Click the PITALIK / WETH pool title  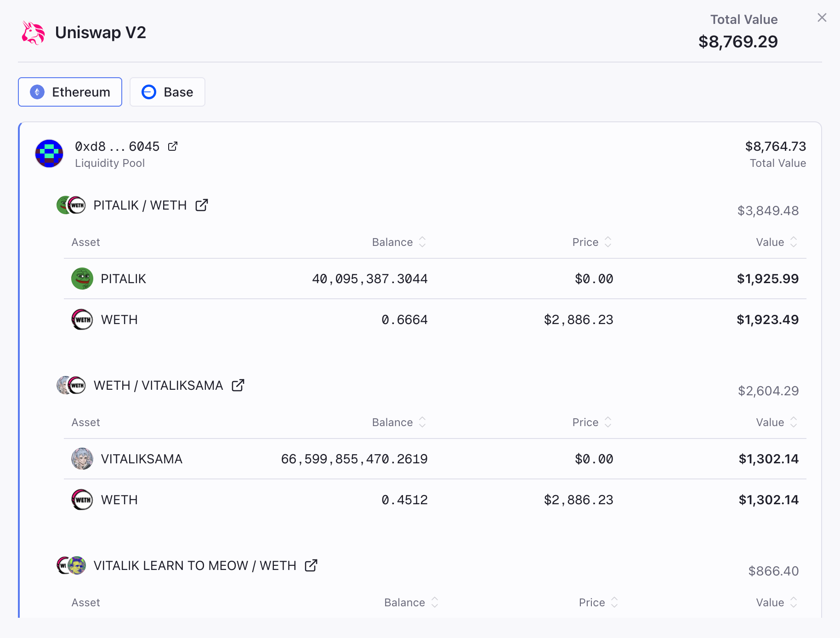coord(140,205)
